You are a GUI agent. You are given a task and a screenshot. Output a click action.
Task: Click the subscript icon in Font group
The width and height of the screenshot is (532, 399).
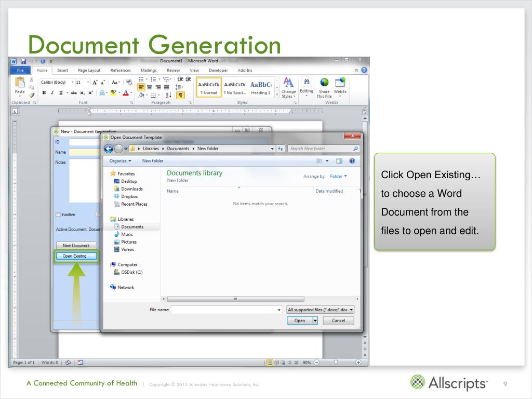83,92
